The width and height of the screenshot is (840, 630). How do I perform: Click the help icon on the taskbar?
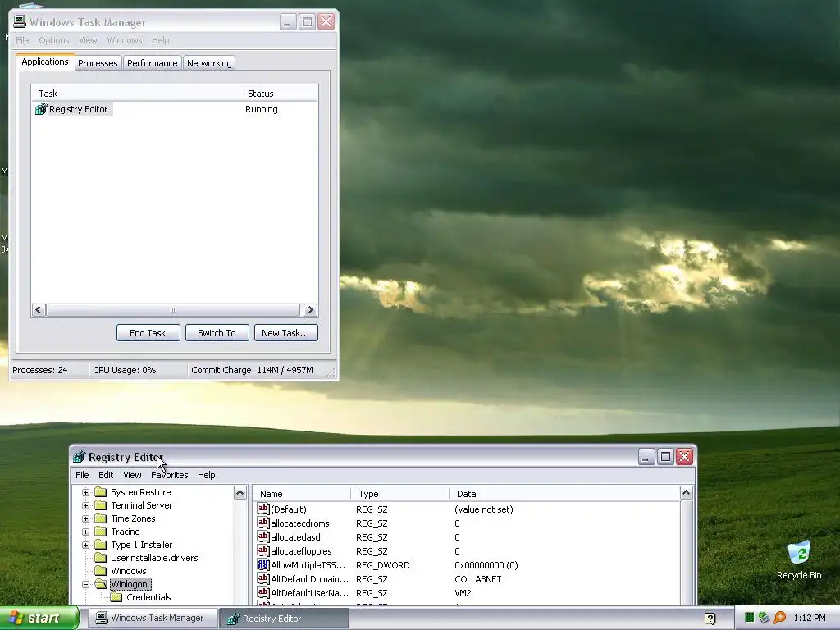pyautogui.click(x=710, y=619)
